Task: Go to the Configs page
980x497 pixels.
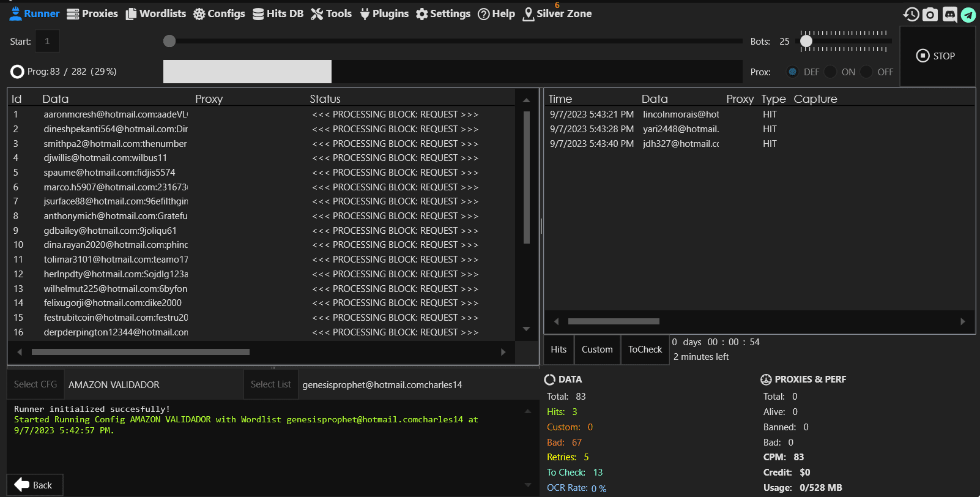Action: 219,13
